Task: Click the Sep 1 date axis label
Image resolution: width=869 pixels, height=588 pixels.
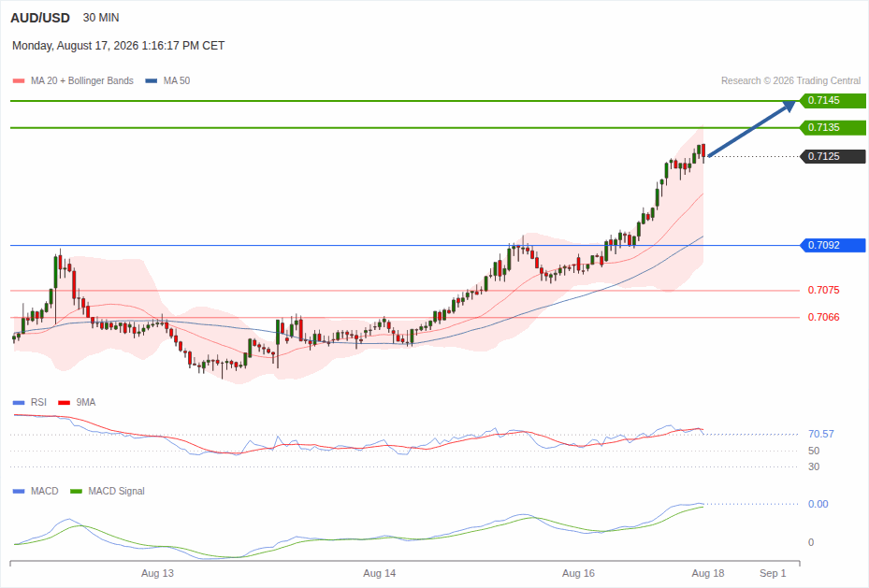Action: (x=773, y=574)
